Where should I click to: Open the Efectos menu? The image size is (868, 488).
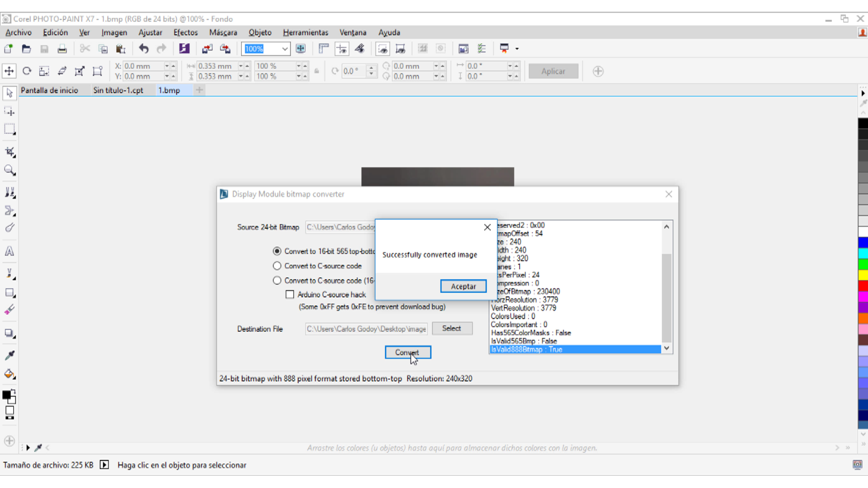[185, 33]
